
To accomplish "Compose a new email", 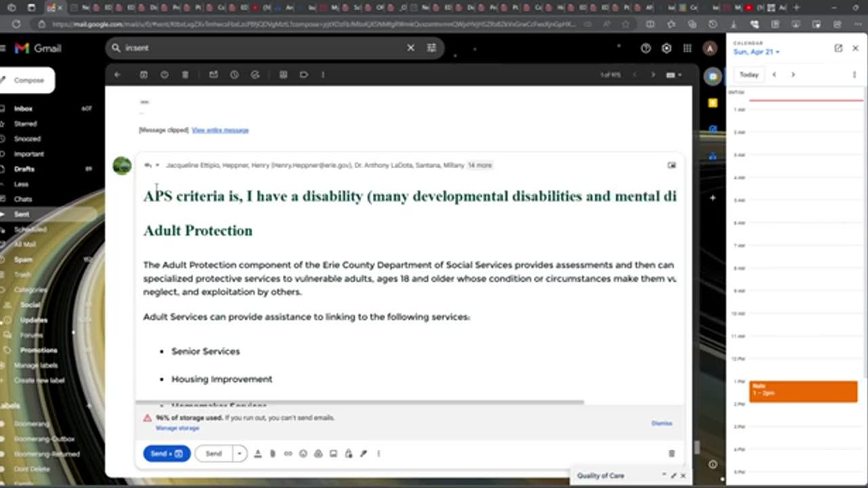I will point(27,80).
